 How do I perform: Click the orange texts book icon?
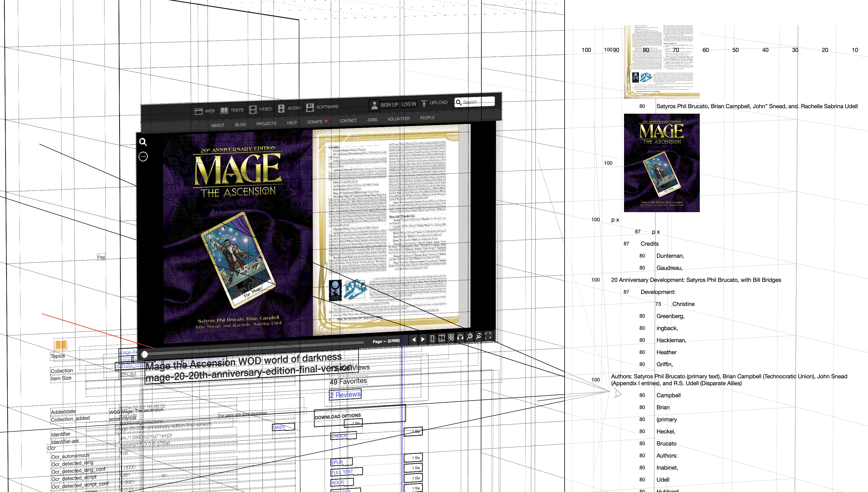coord(61,345)
